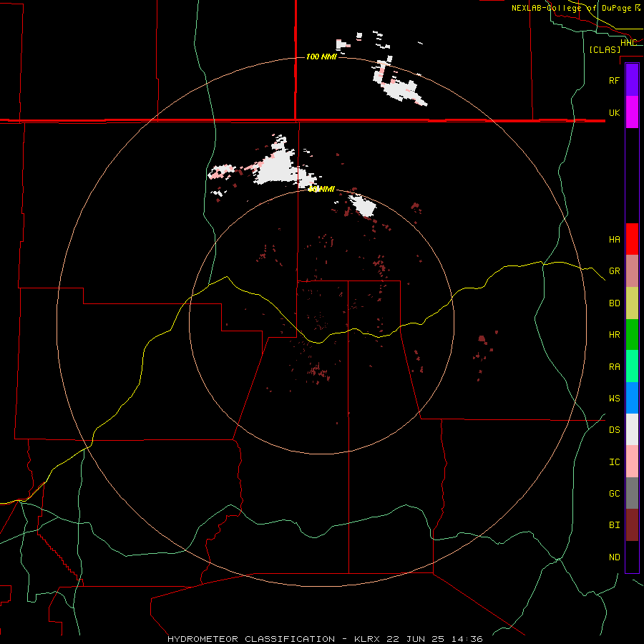This screenshot has height=644, width=644.
Task: Click the NEXLAB-College of DuPage text
Action: click(x=571, y=8)
